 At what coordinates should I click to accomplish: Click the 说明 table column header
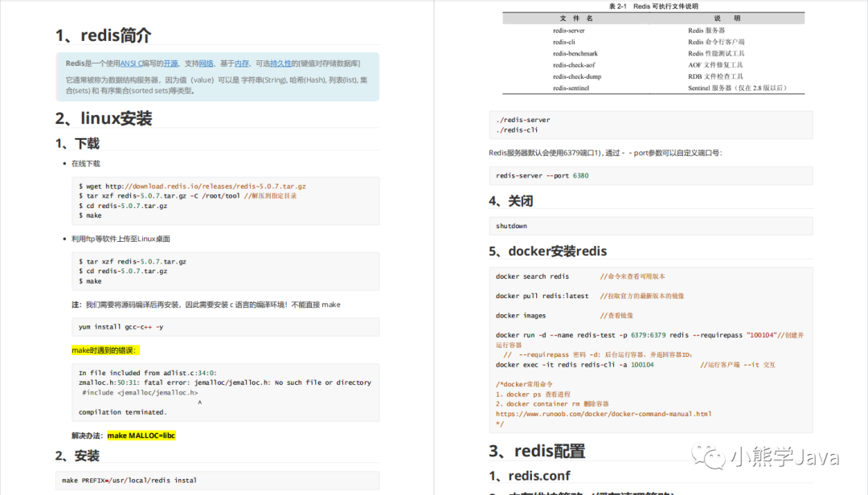point(727,18)
